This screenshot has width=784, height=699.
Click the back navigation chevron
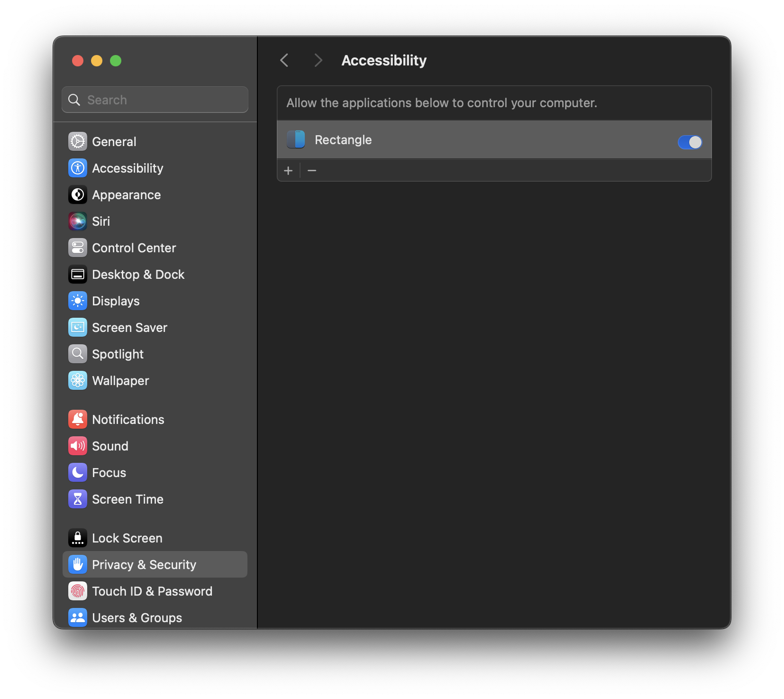click(x=284, y=60)
